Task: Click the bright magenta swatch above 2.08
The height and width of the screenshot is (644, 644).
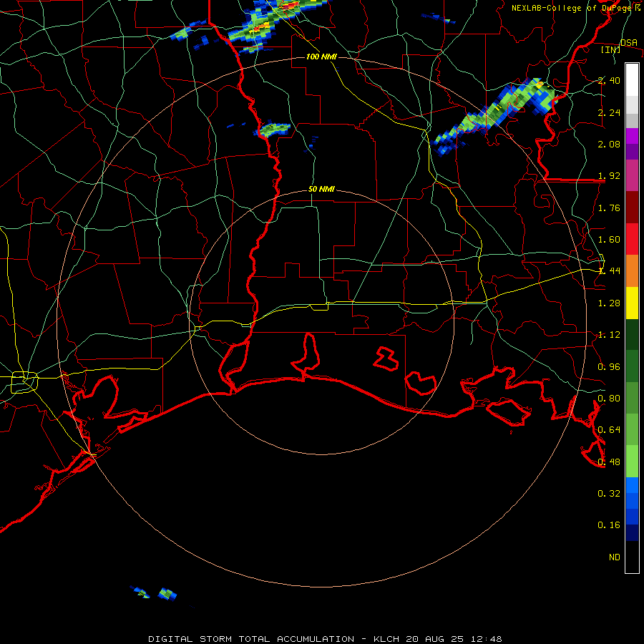Action: coord(632,136)
